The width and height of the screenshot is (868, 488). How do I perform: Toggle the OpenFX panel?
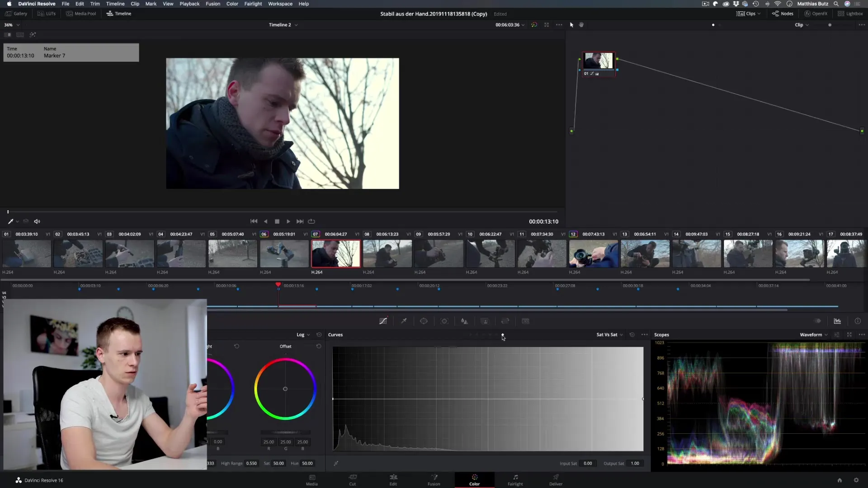[816, 14]
